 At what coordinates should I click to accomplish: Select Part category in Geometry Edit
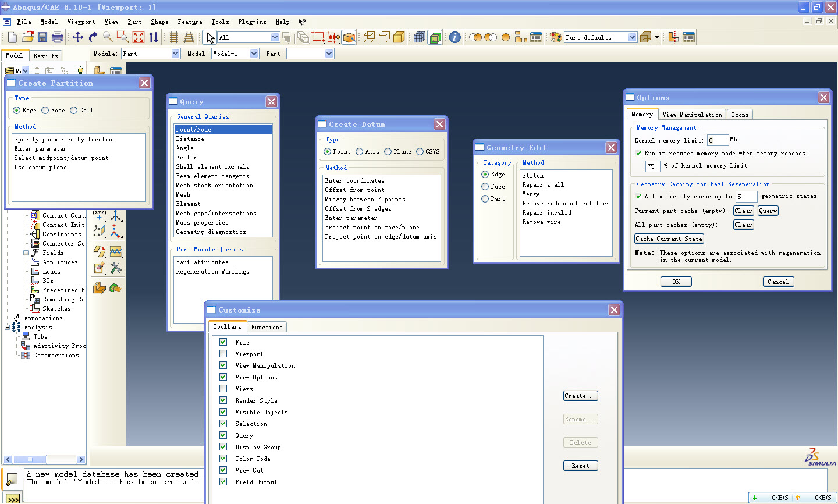tap(485, 199)
